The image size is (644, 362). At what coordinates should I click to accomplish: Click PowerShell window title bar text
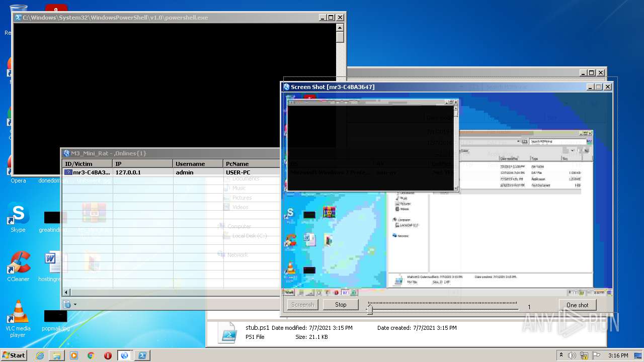[x=115, y=18]
